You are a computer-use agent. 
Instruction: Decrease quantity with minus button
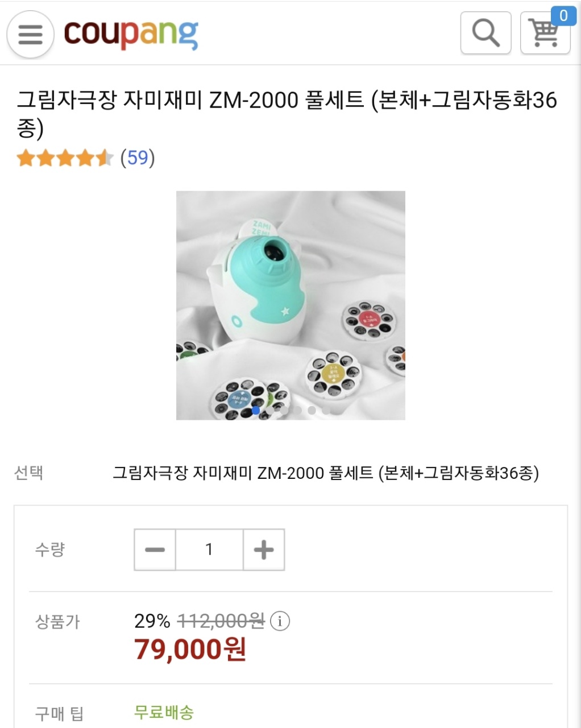tap(155, 549)
